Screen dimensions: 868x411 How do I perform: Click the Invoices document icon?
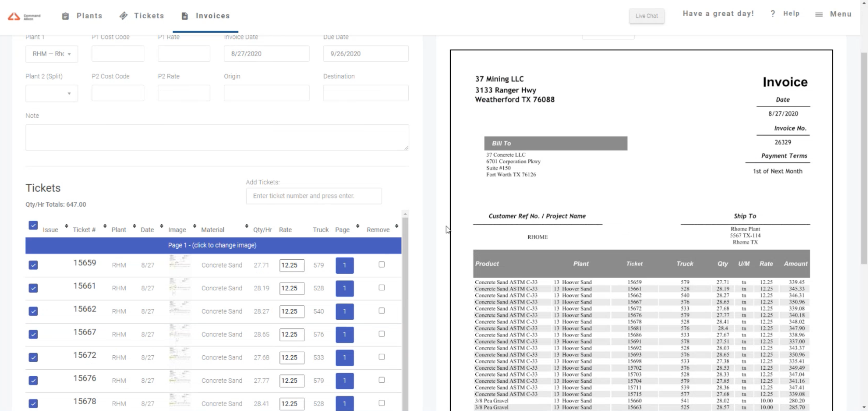click(x=185, y=15)
